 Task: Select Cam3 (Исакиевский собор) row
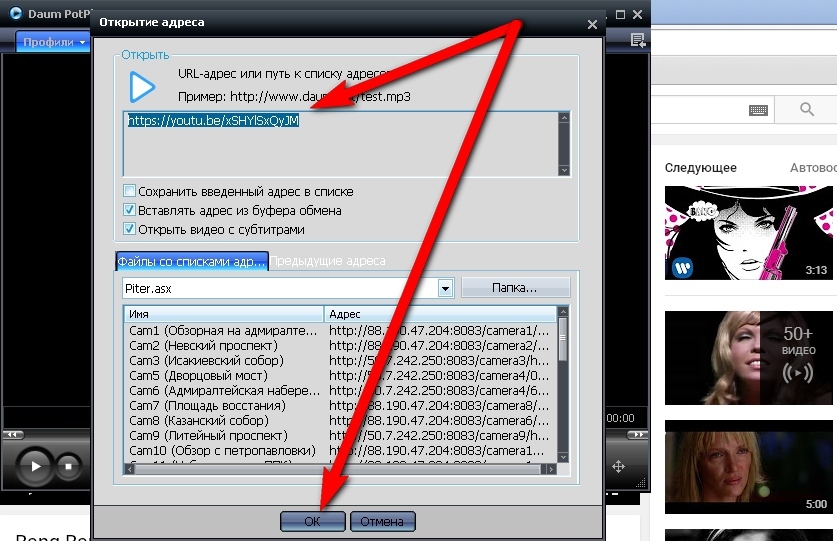(340, 360)
